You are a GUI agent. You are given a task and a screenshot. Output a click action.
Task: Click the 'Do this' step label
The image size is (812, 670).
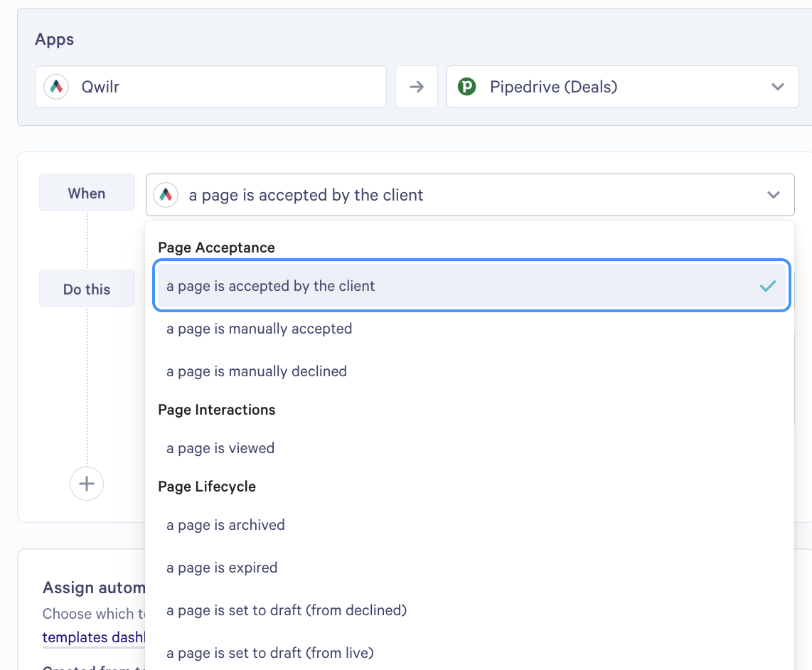(87, 289)
